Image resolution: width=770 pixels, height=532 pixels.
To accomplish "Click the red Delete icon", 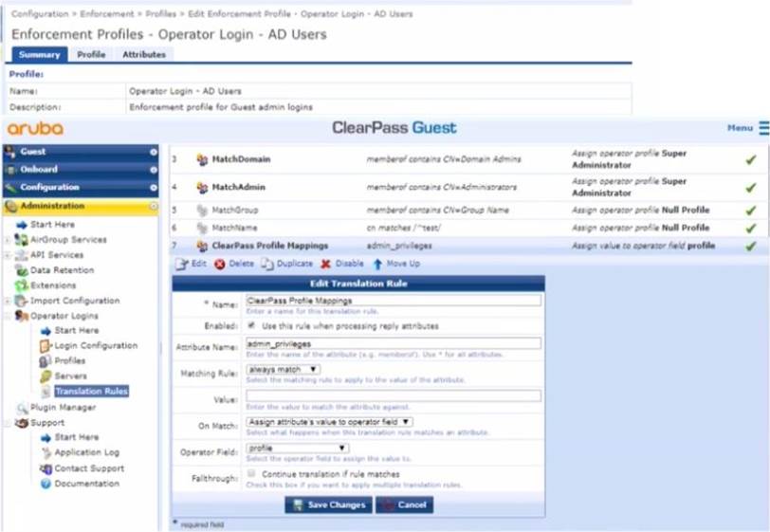I will (x=219, y=265).
